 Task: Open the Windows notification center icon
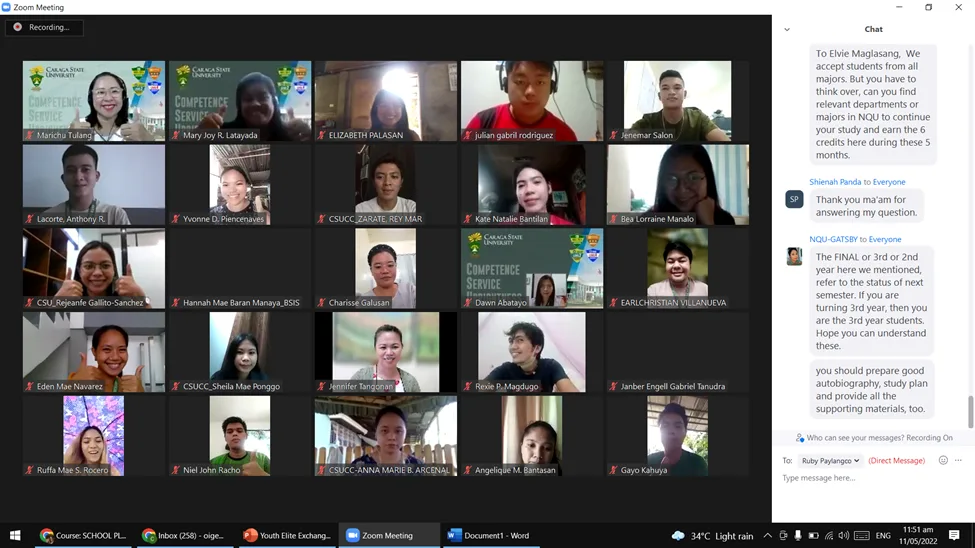pyautogui.click(x=954, y=535)
